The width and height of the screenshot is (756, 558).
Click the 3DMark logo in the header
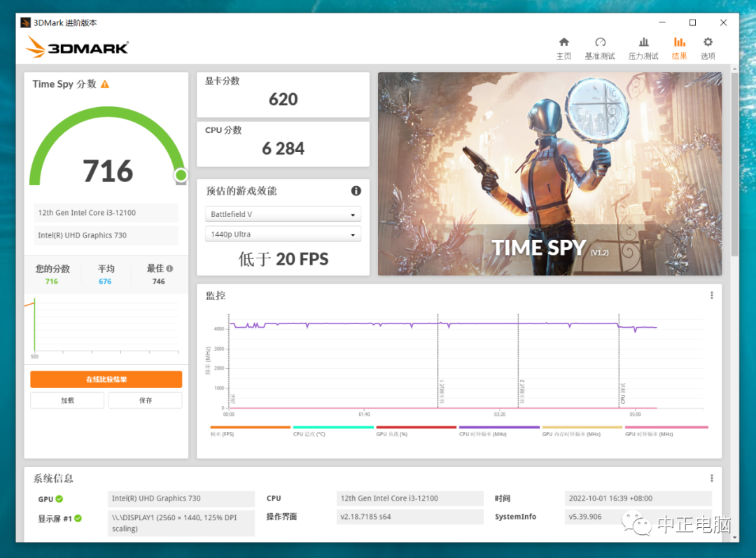point(77,48)
